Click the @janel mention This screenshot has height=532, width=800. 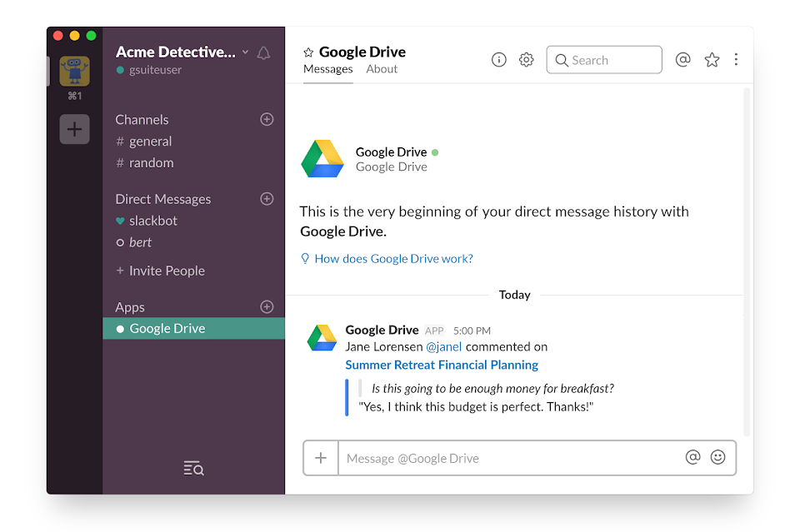[x=444, y=347]
